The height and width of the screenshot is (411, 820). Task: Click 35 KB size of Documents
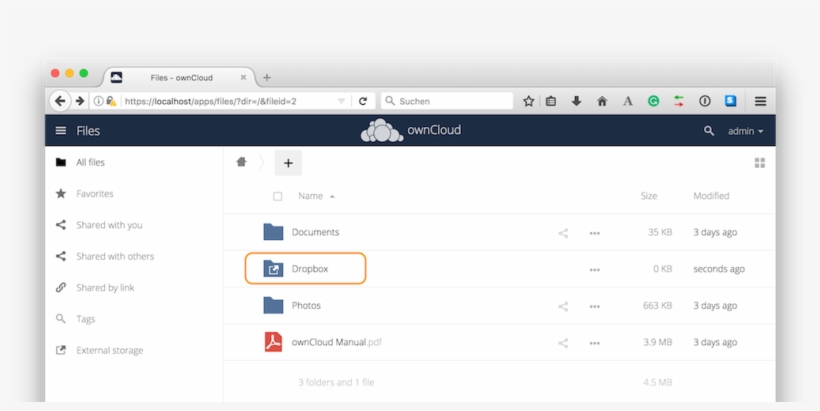coord(660,232)
